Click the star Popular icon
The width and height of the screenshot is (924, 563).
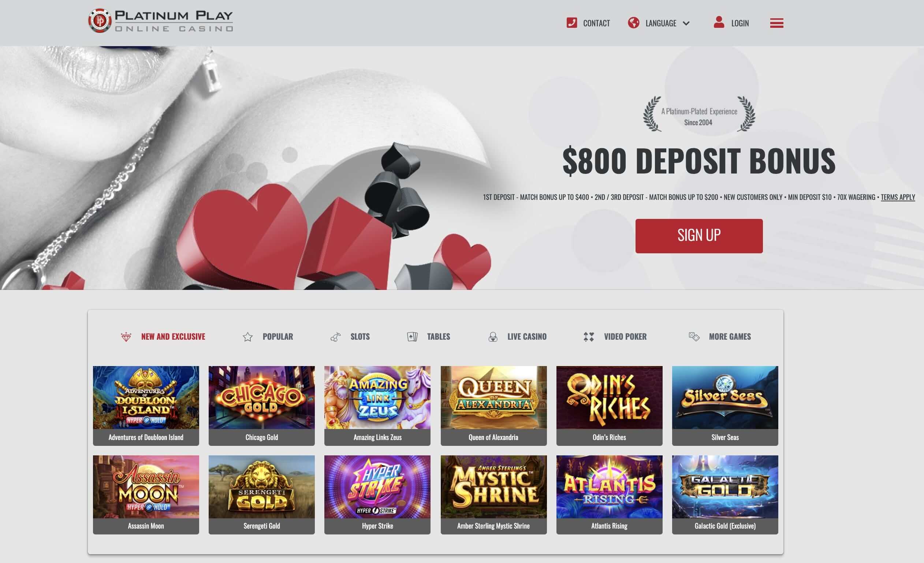tap(247, 337)
